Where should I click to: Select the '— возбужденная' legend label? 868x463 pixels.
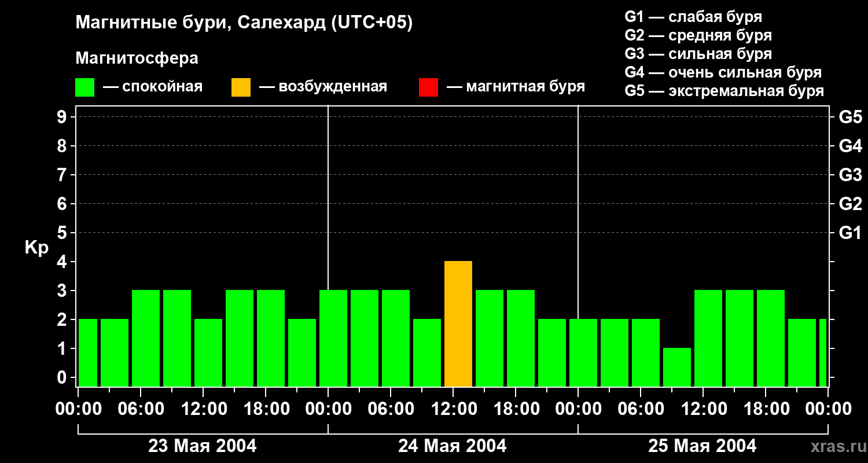point(323,87)
